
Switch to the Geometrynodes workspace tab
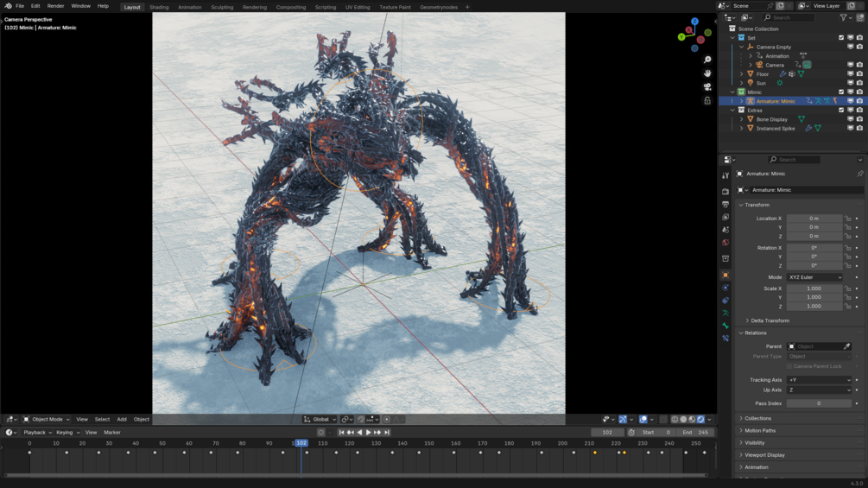439,7
